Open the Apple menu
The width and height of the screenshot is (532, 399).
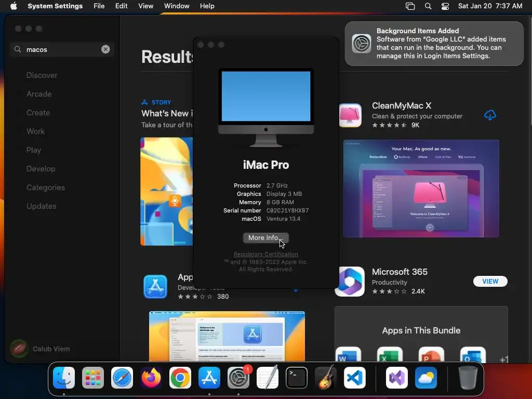(x=14, y=6)
